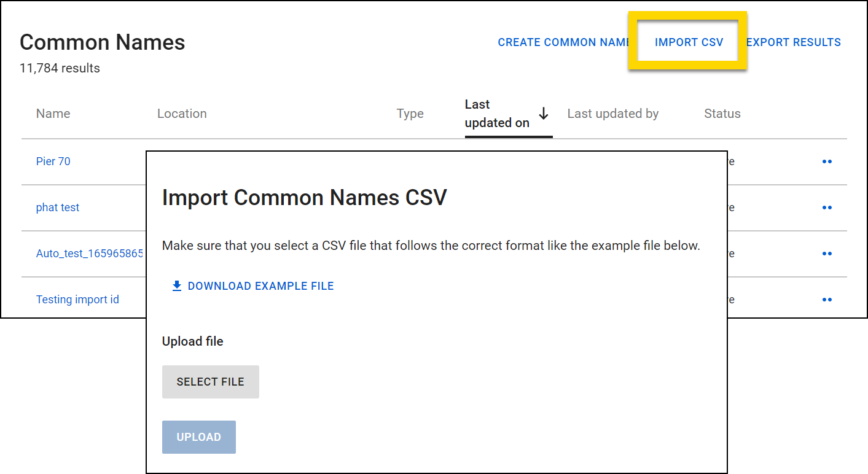Open actions menu for Testing import id row
Screen dimensions: 868x474
pyautogui.click(x=827, y=299)
